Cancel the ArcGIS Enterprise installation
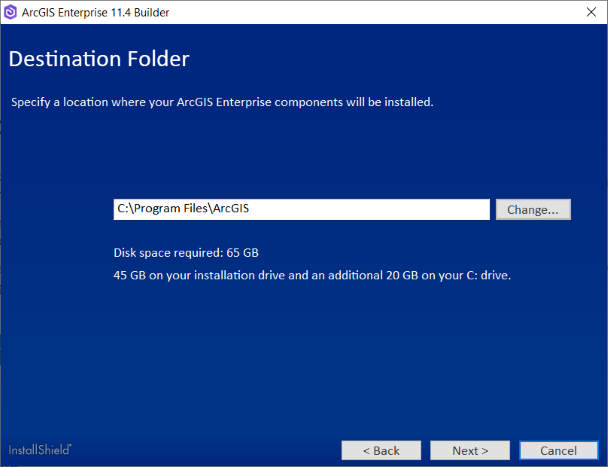 tap(559, 450)
